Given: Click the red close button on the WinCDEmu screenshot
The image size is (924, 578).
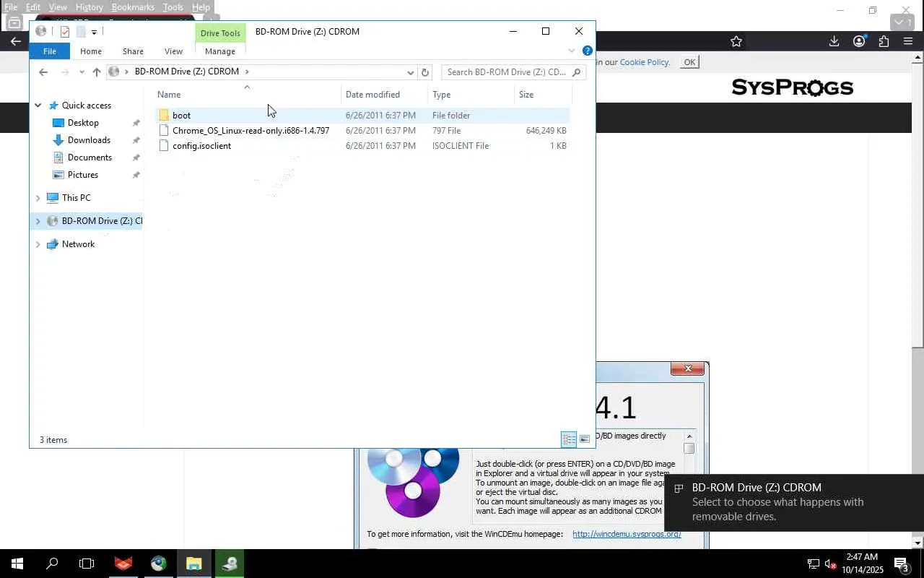Looking at the screenshot, I should click(x=688, y=368).
